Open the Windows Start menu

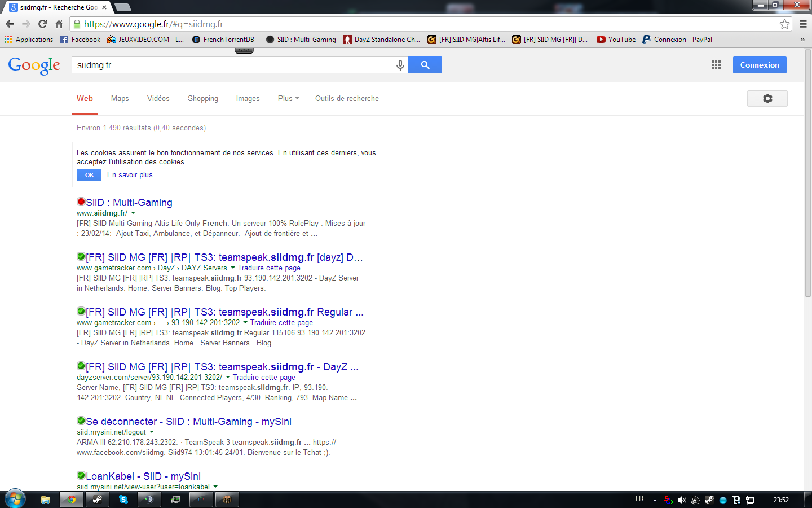pos(15,499)
